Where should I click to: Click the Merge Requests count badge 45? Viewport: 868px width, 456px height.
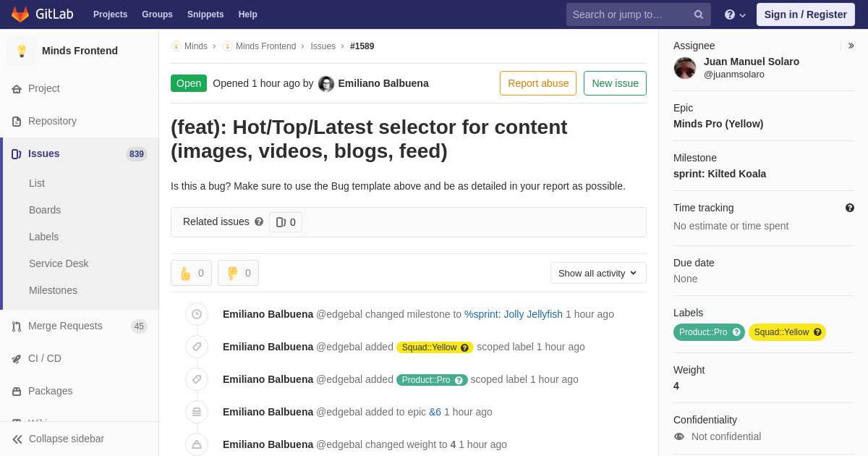tap(139, 326)
